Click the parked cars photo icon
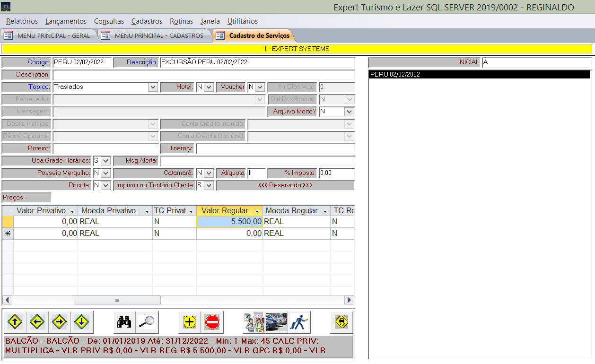Viewport: 595px width, 364px height. point(277,322)
